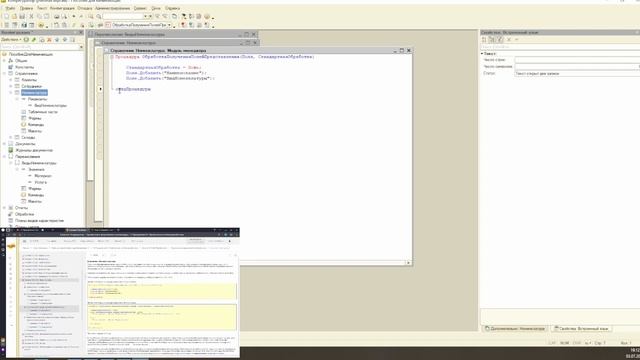The height and width of the screenshot is (360, 640).
Task: Click the Статус field in properties panel
Action: point(577,73)
